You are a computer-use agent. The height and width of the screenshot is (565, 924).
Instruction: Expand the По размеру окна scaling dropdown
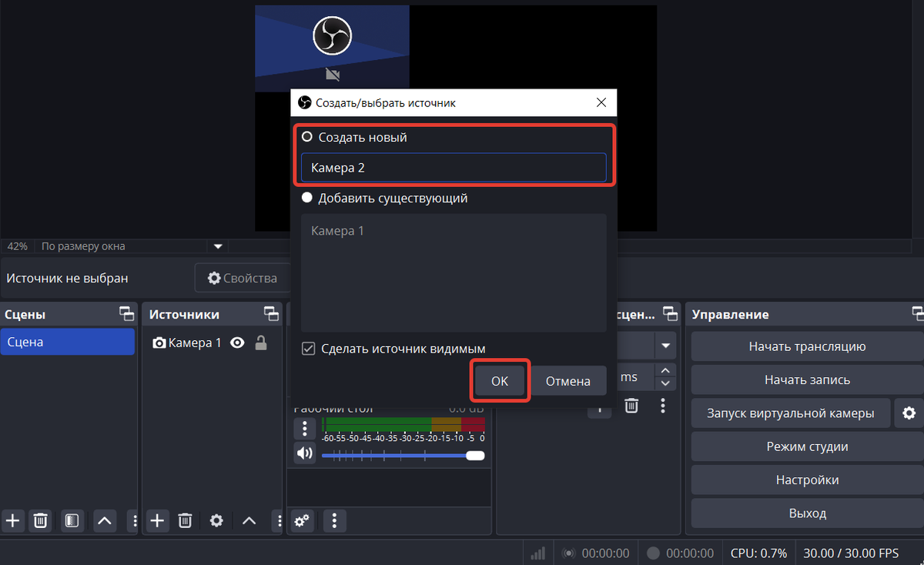[x=218, y=246]
